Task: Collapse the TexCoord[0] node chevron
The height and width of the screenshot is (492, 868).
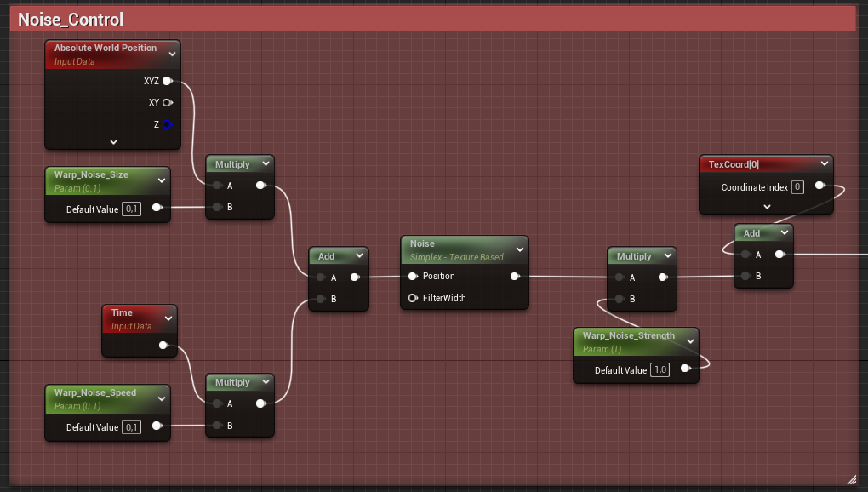Action: (825, 163)
